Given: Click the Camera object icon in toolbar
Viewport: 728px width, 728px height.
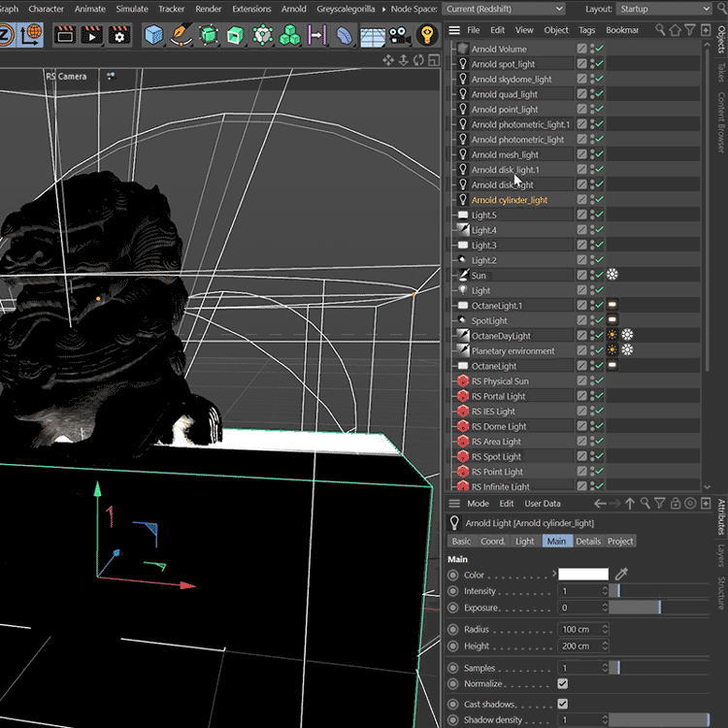Looking at the screenshot, I should coord(399,36).
